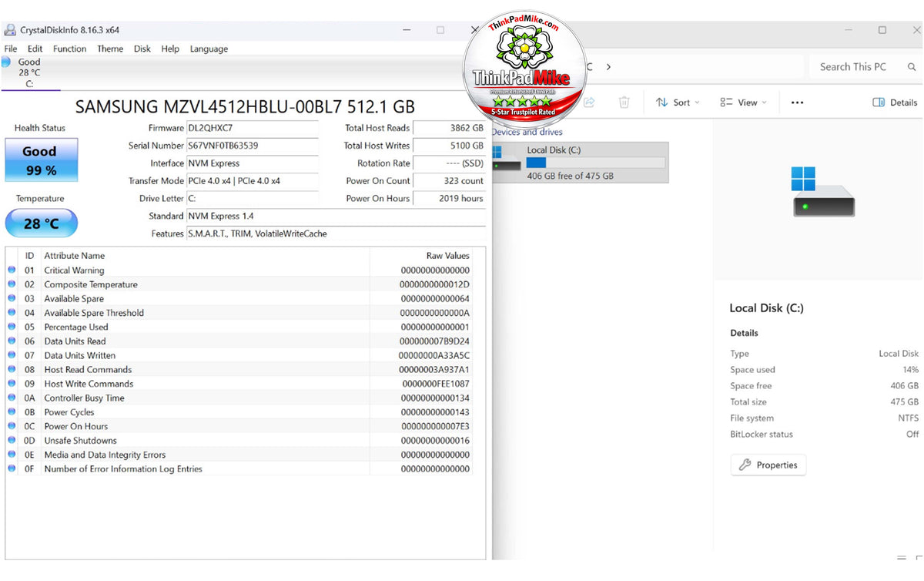The width and height of the screenshot is (924, 581).
Task: Click the Raw Values column header
Action: (447, 256)
